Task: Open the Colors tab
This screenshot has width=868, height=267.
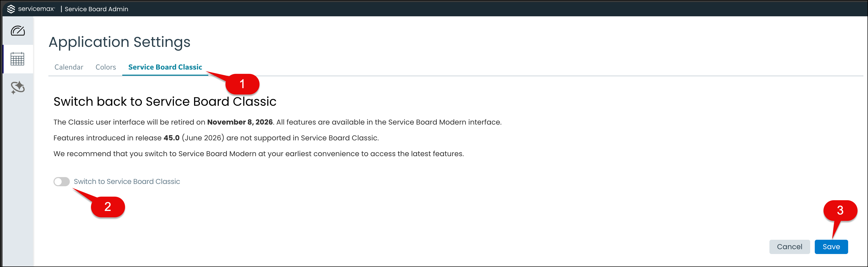Action: point(106,67)
